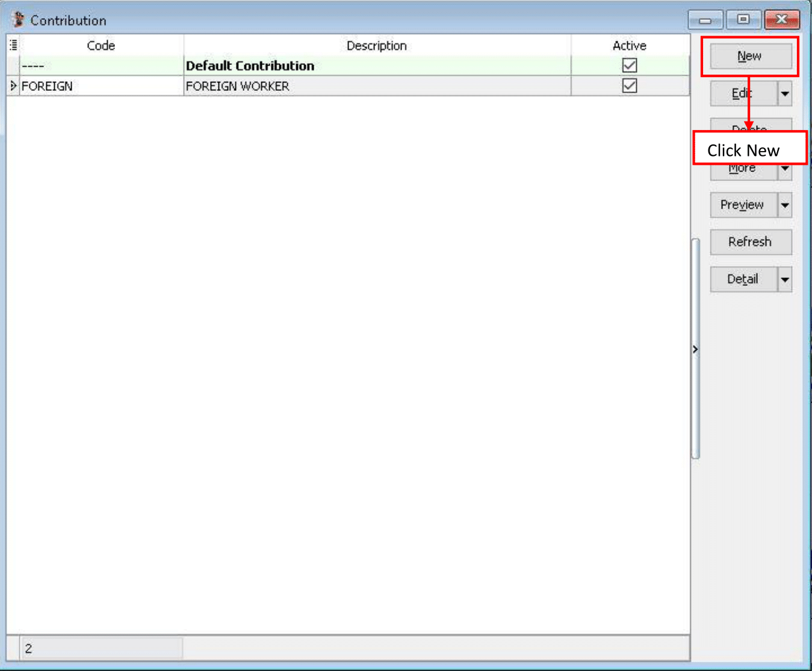This screenshot has height=671, width=812.
Task: Expand the Detail dropdown arrow
Action: point(785,279)
